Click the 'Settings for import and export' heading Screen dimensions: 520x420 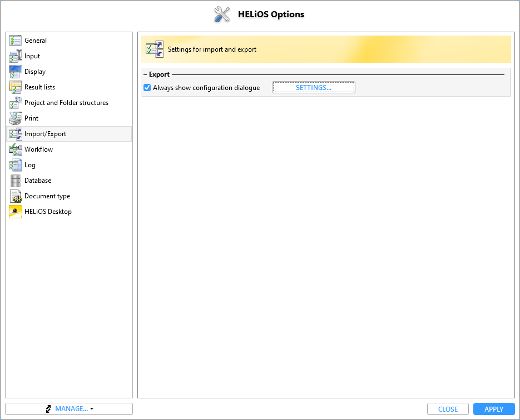[212, 49]
